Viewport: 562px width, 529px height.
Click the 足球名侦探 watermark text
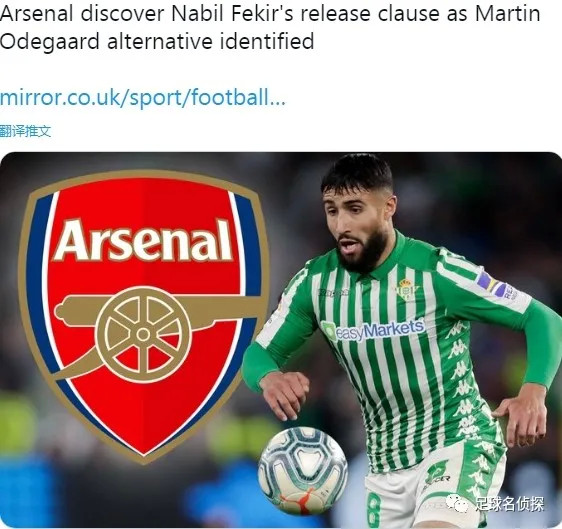(509, 504)
